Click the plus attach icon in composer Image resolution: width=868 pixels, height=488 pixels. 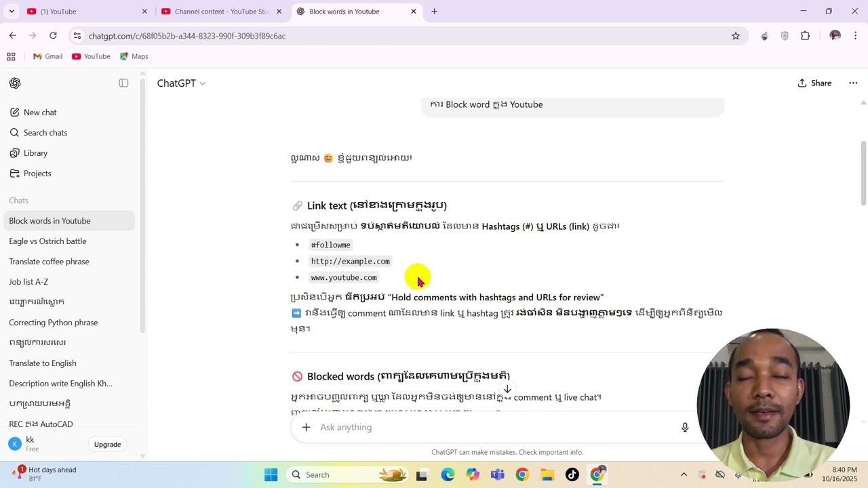coord(306,427)
